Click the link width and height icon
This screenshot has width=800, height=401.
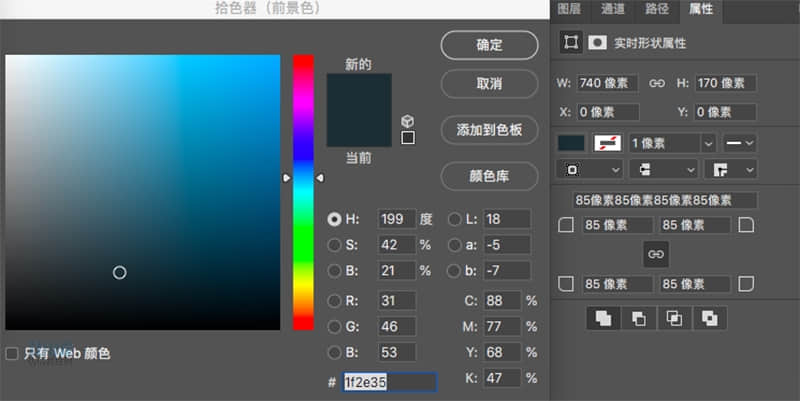[x=657, y=83]
